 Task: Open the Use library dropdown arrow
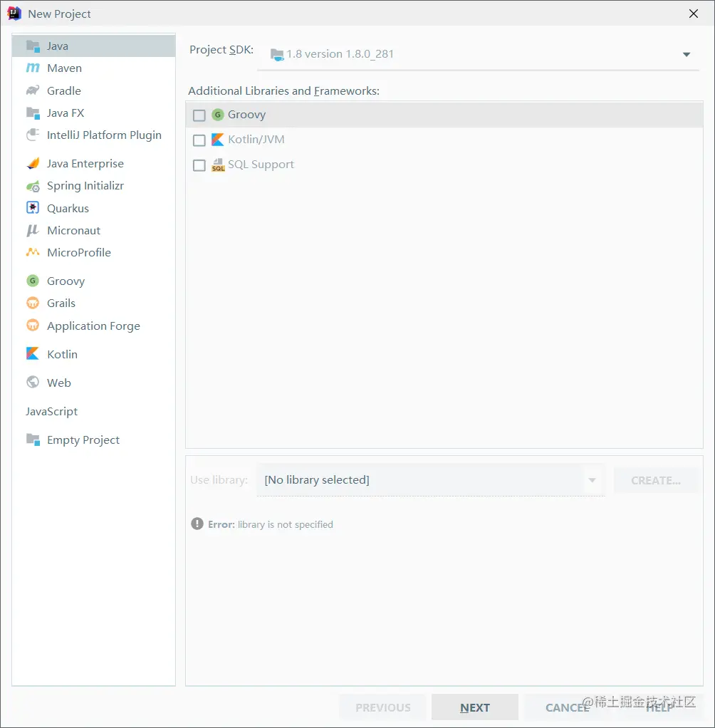coord(592,480)
